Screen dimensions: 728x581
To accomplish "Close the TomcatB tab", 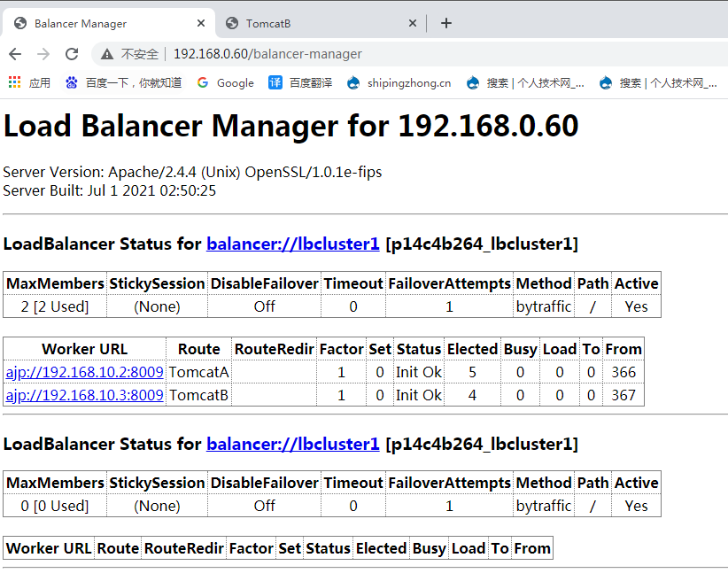I will click(413, 24).
